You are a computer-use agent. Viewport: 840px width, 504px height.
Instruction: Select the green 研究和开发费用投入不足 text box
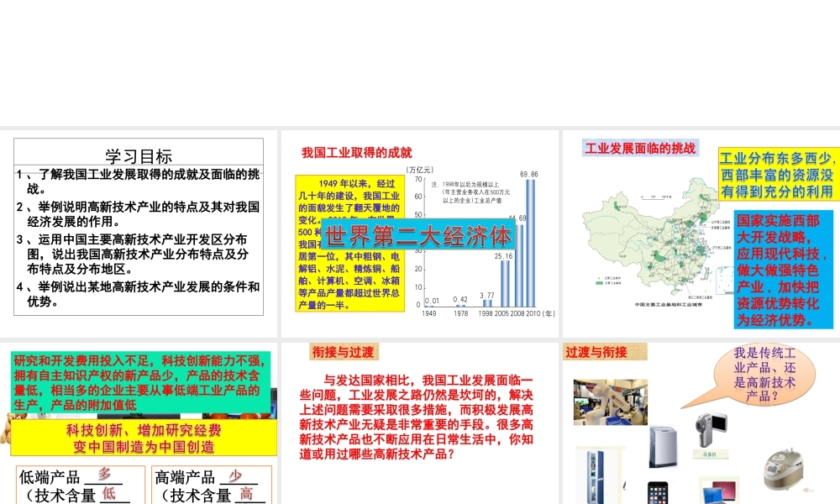pyautogui.click(x=140, y=382)
